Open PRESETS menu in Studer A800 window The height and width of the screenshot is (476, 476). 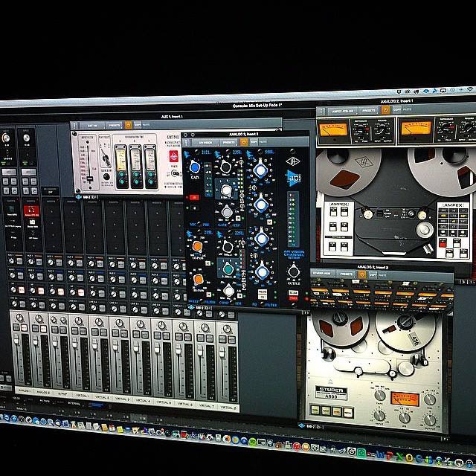[347, 274]
